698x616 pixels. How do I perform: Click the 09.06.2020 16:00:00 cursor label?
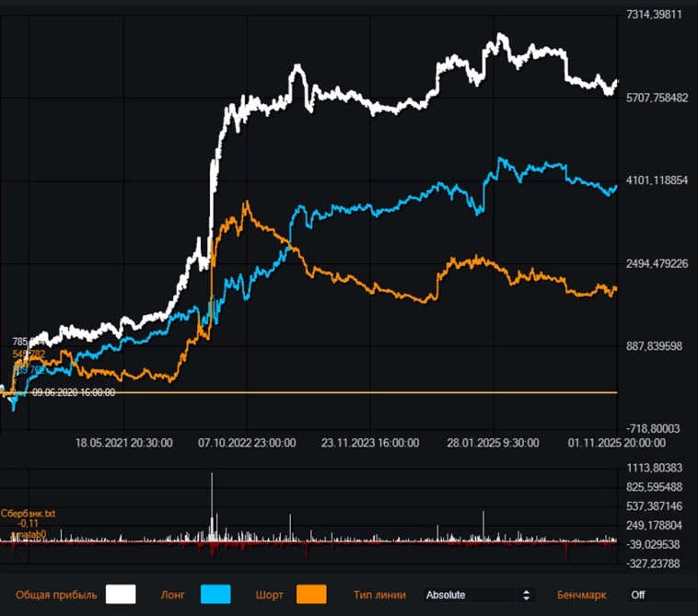pos(74,392)
